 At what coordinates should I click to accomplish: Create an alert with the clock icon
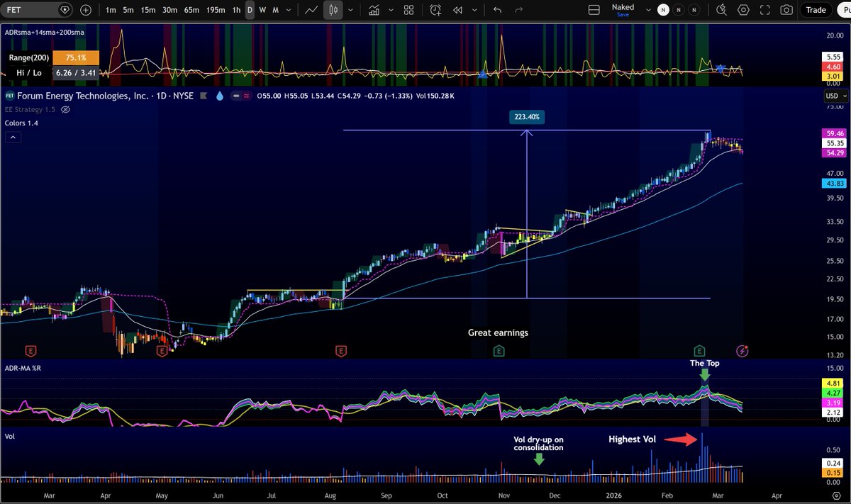435,10
